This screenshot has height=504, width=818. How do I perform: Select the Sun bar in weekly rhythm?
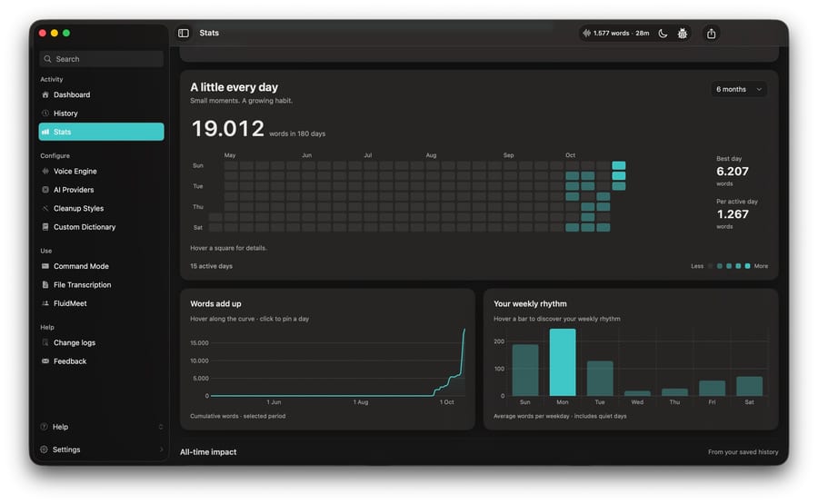[525, 370]
